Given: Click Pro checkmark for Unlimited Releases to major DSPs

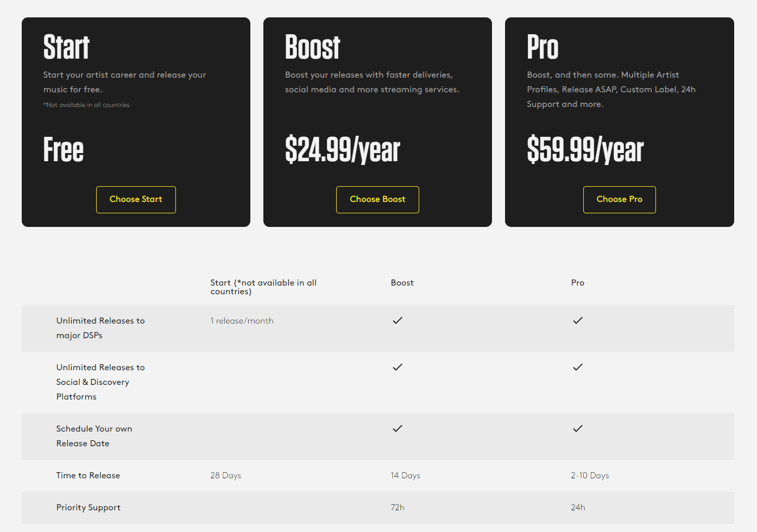Looking at the screenshot, I should [578, 320].
